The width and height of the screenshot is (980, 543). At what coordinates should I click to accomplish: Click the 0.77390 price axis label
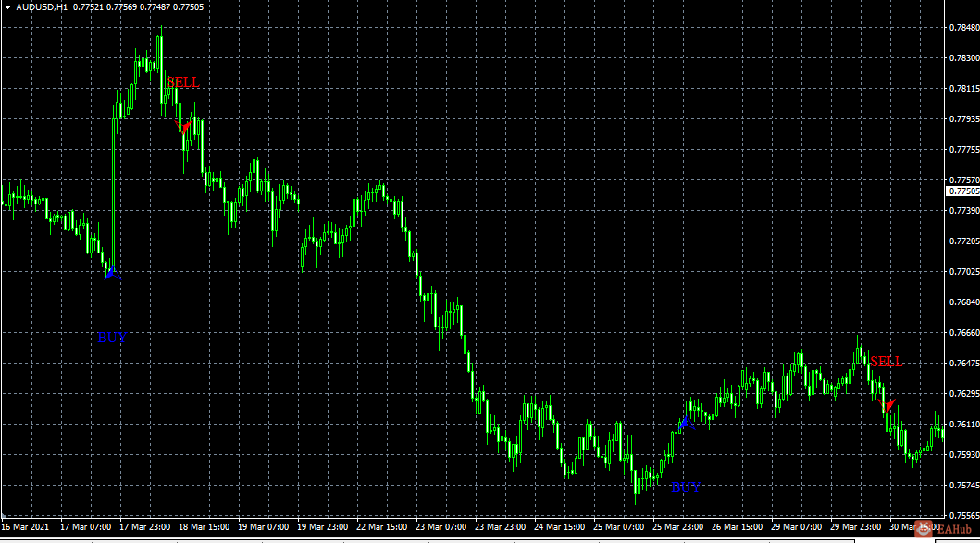[963, 211]
